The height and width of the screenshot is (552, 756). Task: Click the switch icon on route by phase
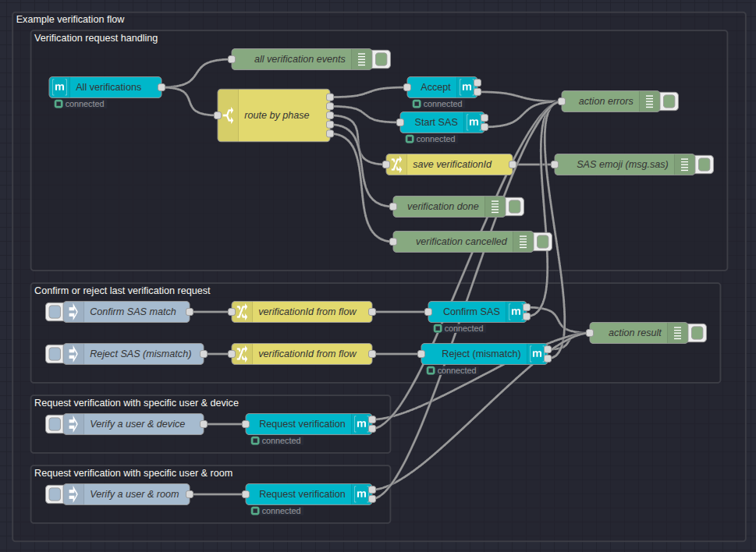click(x=228, y=115)
